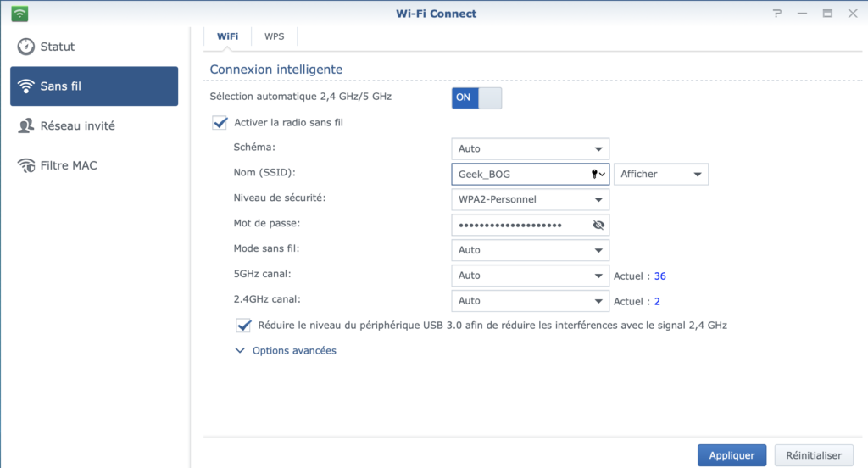868x468 pixels.
Task: Click the Réseau invité users icon
Action: click(x=25, y=125)
